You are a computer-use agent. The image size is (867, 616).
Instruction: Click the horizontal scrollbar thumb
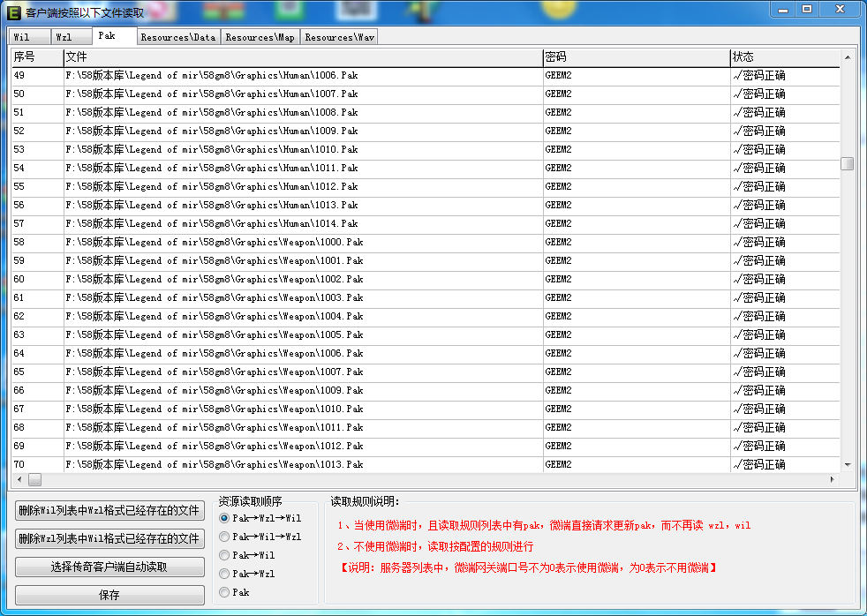(34, 479)
